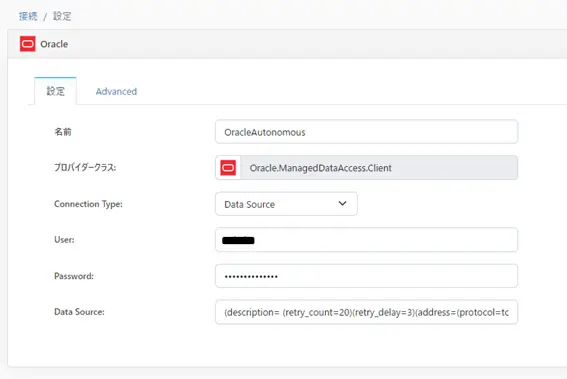Click the Data Source description text field
This screenshot has width=567, height=379.
(x=367, y=312)
